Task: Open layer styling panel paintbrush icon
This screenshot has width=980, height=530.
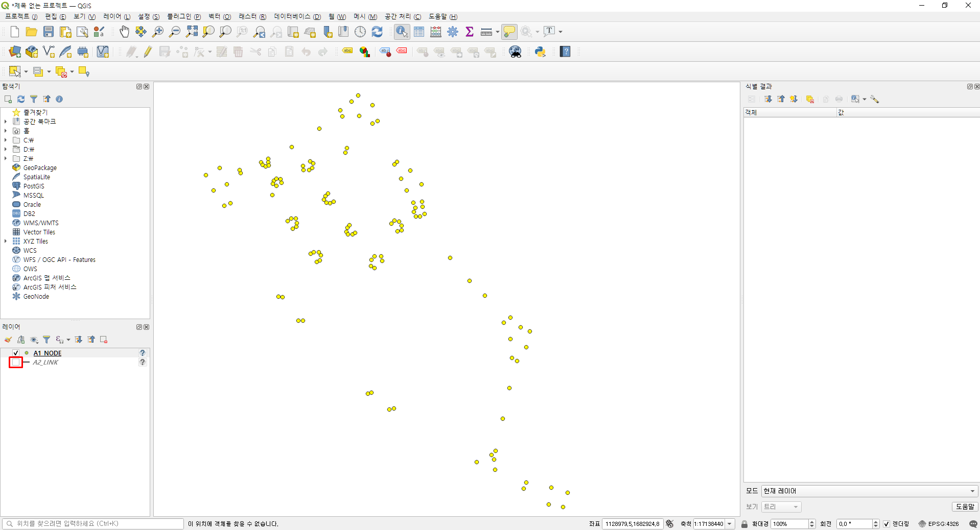Action: [x=8, y=340]
